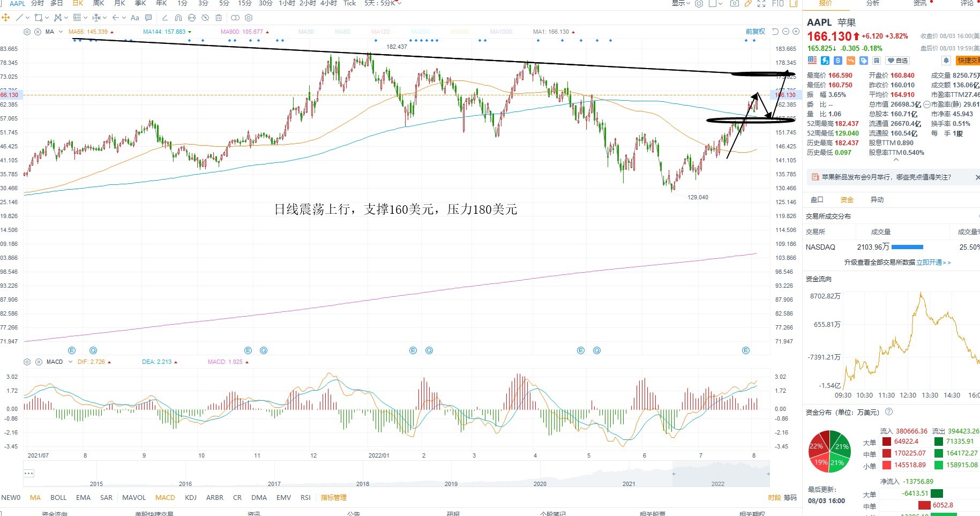
Task: Set a price alert with bell icon
Action: click(946, 61)
